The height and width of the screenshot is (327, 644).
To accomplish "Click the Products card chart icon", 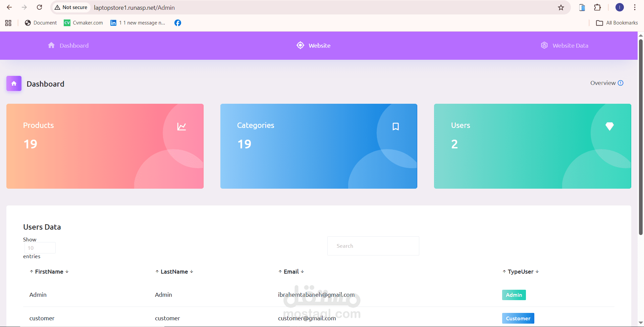I will (x=181, y=127).
